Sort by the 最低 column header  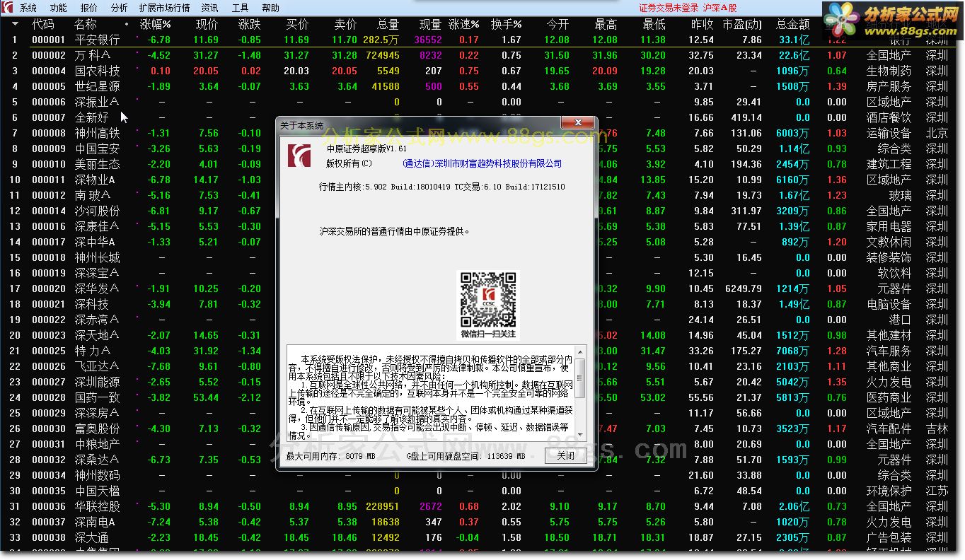pyautogui.click(x=654, y=24)
